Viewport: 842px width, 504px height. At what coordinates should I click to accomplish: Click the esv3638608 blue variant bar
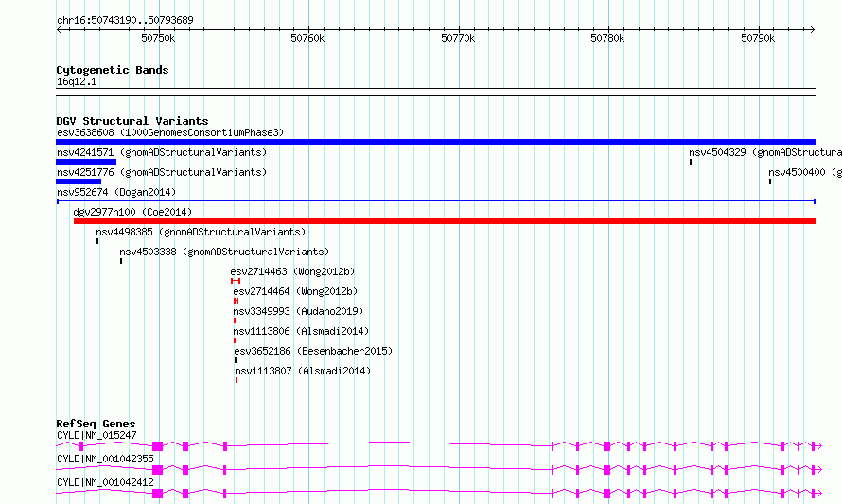(435, 142)
